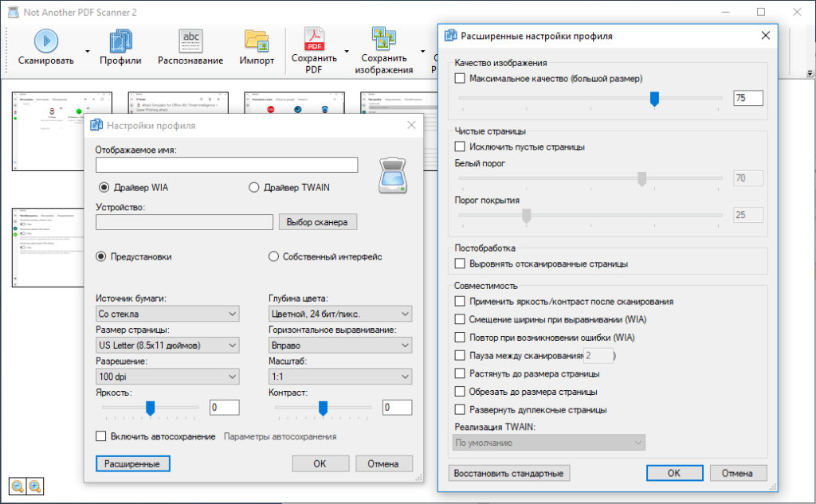Click the toolbar overflow arrow at right
The image size is (816, 504).
click(x=810, y=73)
